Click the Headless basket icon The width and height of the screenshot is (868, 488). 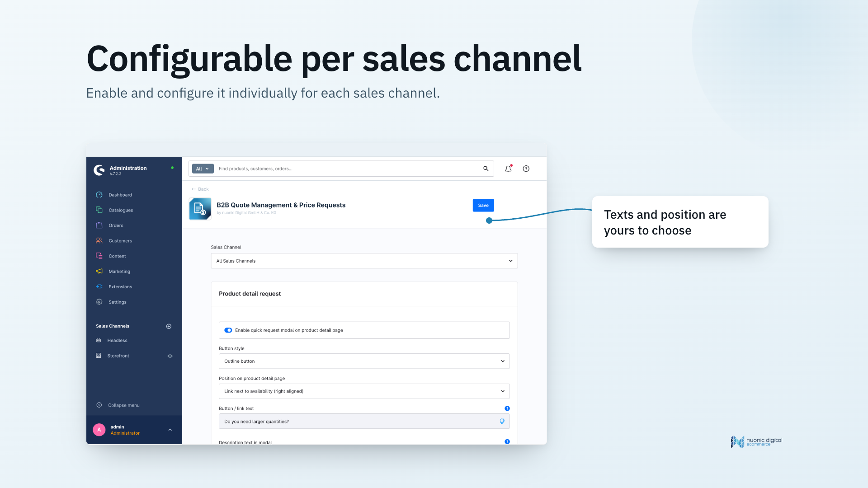[x=99, y=341]
